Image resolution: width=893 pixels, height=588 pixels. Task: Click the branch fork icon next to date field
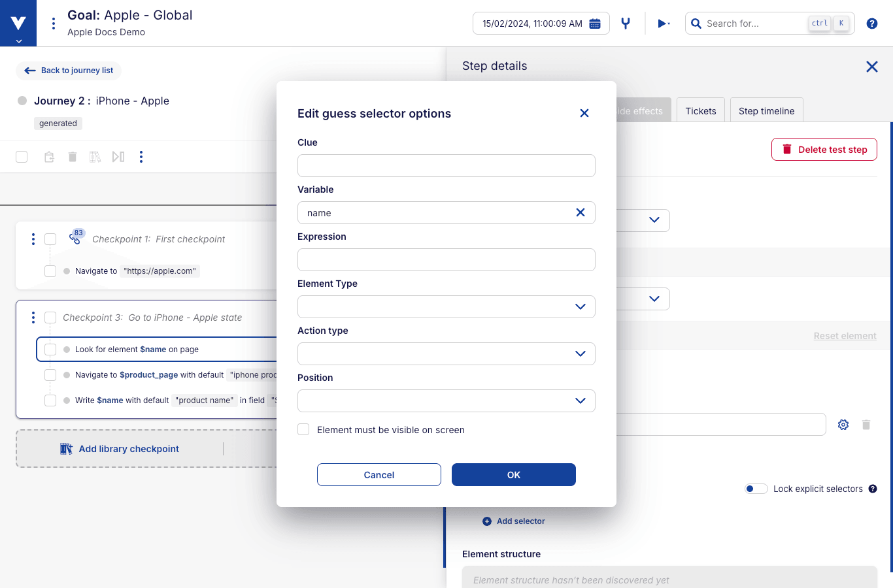coord(625,23)
